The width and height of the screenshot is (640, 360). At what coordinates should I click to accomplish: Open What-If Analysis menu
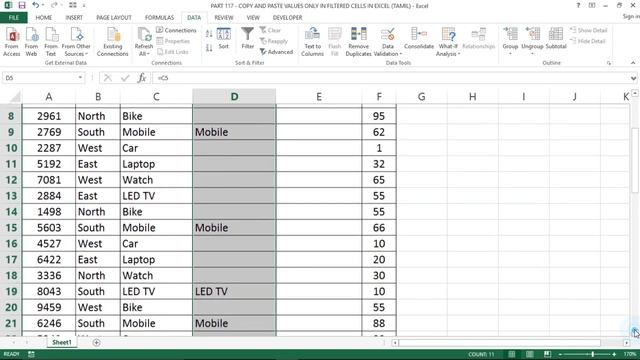pos(448,42)
